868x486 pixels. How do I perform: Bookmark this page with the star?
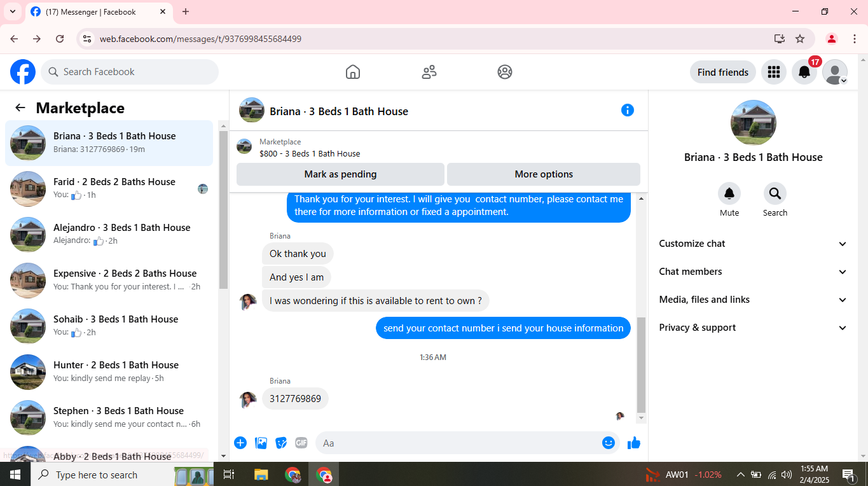(x=800, y=39)
